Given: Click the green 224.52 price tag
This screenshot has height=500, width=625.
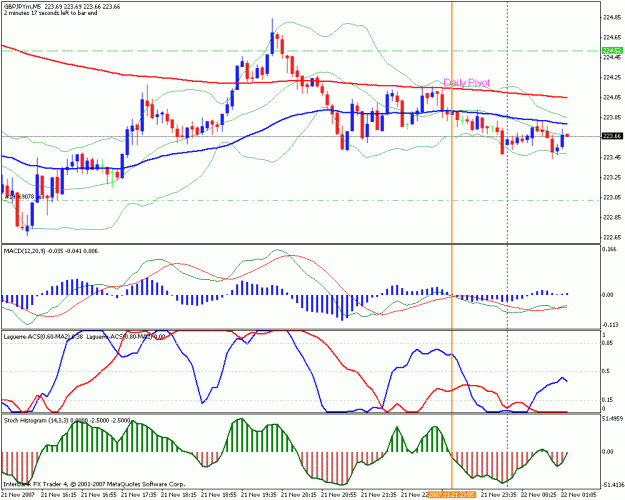Looking at the screenshot, I should coord(612,51).
